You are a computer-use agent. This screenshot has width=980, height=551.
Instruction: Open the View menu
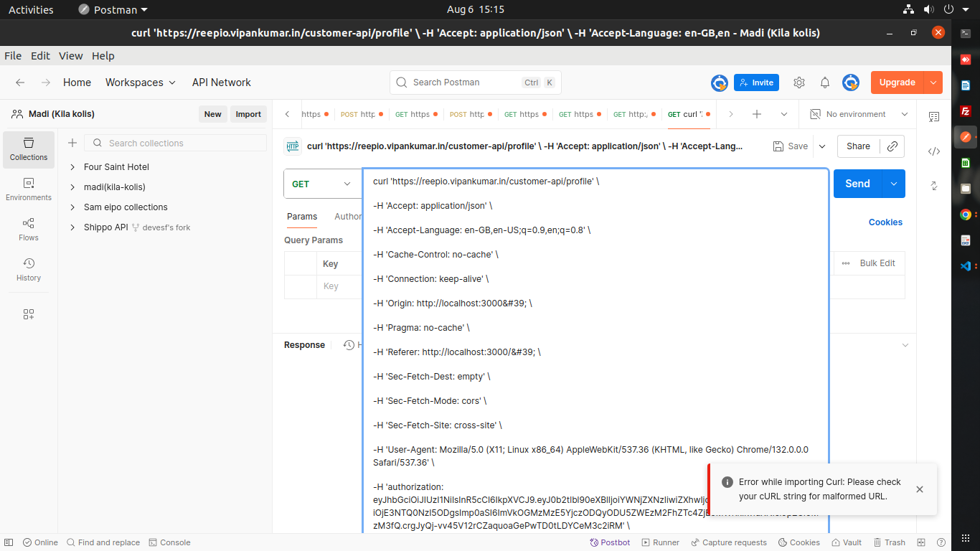click(x=70, y=56)
